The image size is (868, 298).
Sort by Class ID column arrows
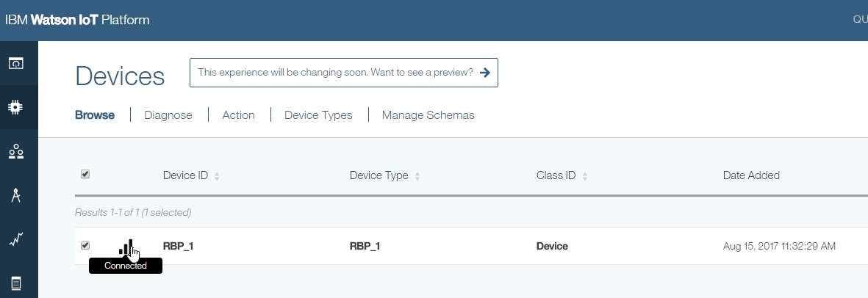(x=585, y=176)
